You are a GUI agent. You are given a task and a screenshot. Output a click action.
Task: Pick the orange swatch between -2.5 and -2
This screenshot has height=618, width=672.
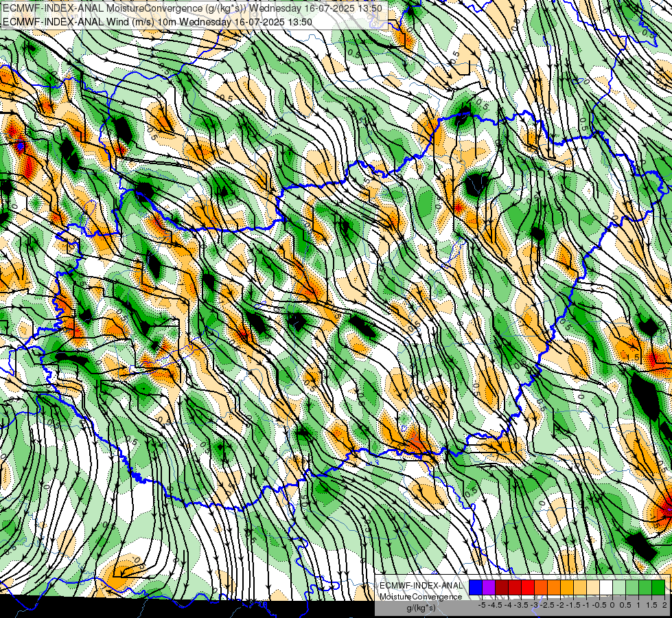tap(554, 587)
